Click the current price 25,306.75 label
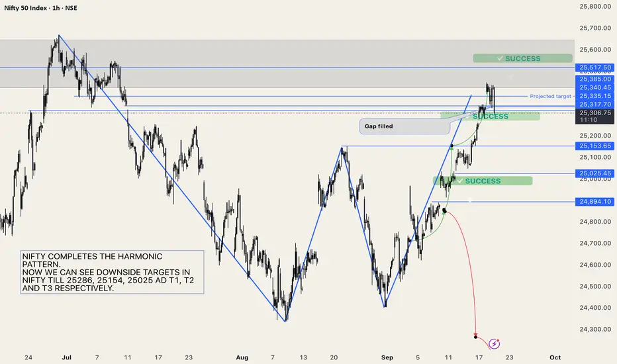This screenshot has width=617, height=364. 595,116
